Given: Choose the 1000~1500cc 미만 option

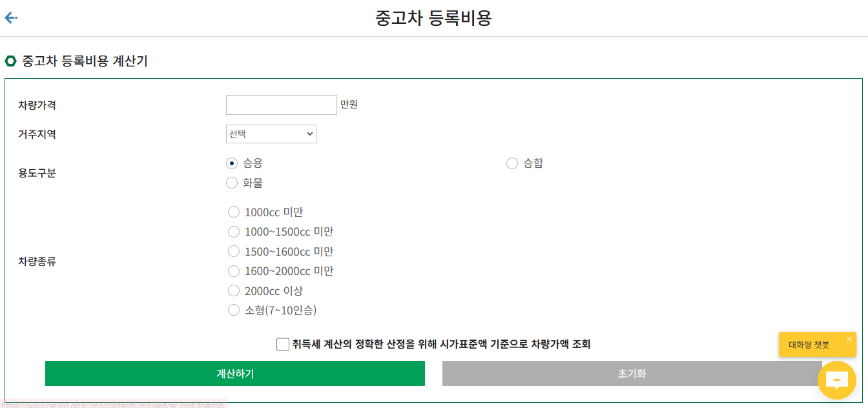Looking at the screenshot, I should point(234,232).
